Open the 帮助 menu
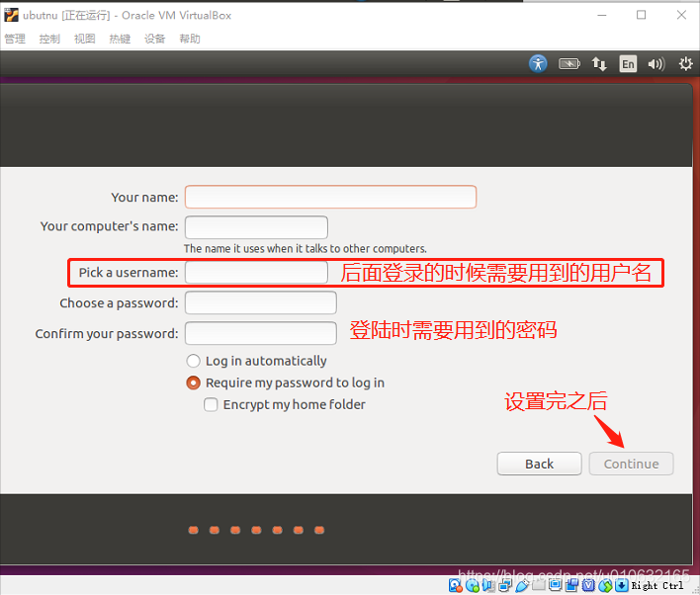700x595 pixels. click(190, 39)
